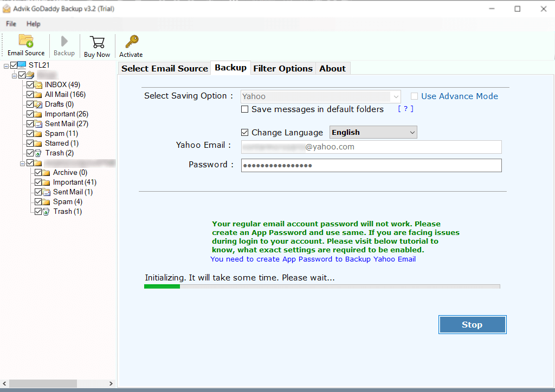The image size is (555, 392).
Task: Select the Sent Mail (27) folder label
Action: pos(67,123)
